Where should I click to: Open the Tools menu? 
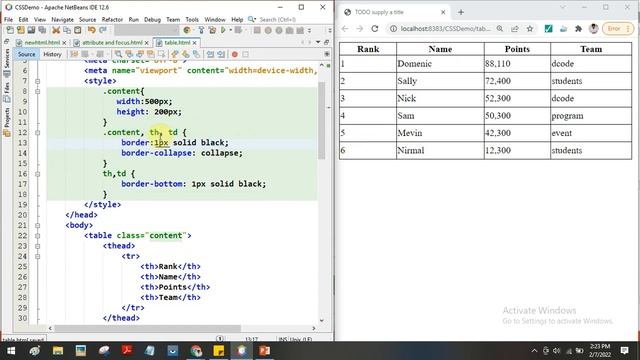[x=192, y=19]
